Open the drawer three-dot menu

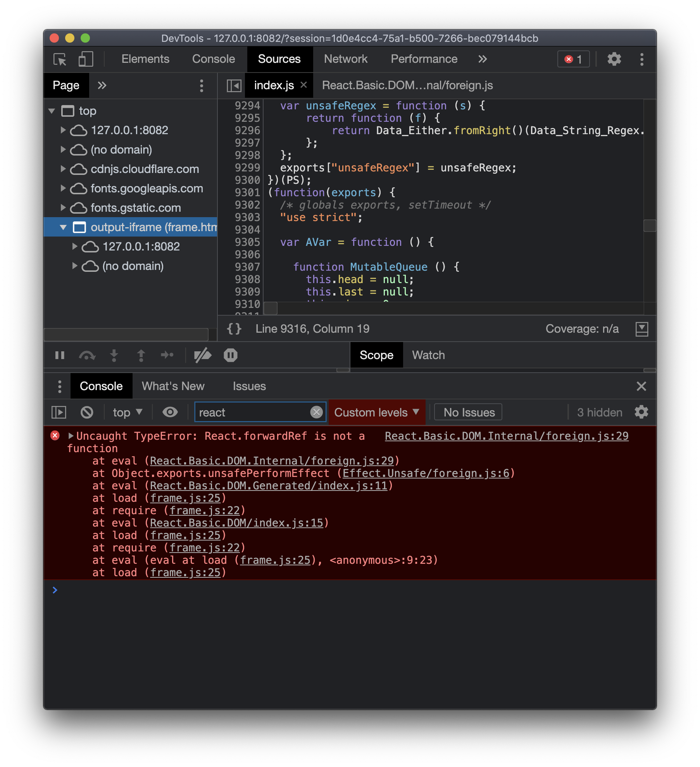(60, 386)
